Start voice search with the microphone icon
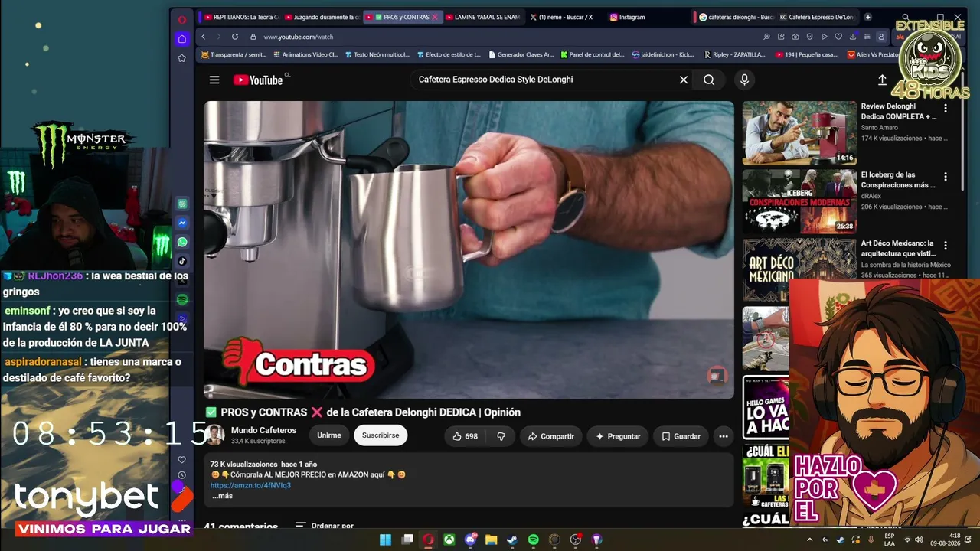 [744, 80]
